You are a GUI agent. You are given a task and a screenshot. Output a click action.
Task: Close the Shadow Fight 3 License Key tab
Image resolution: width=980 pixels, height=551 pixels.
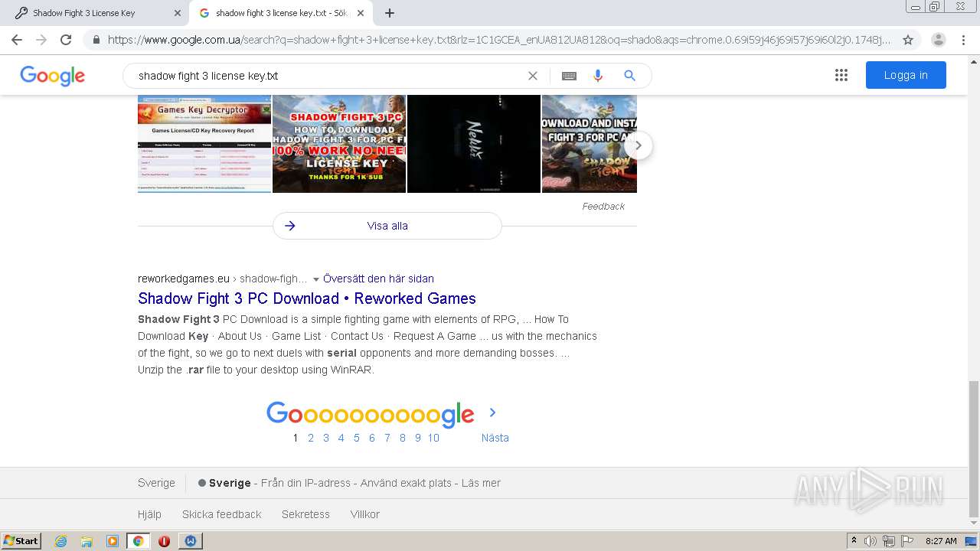click(x=178, y=13)
